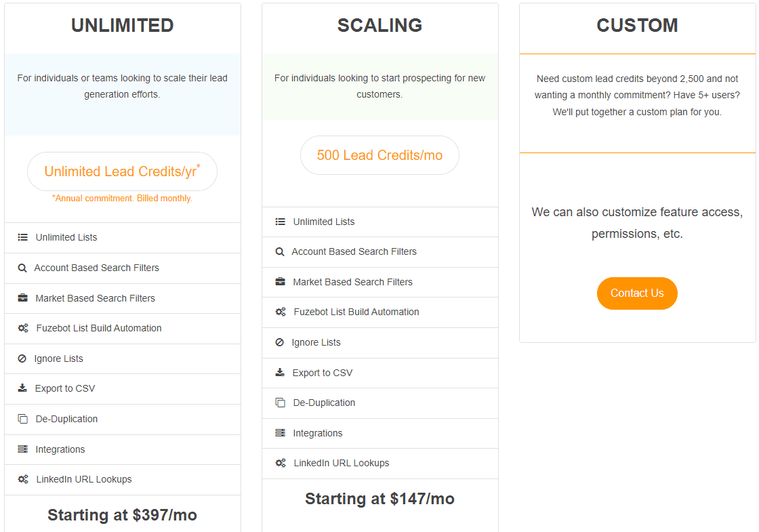Screen dimensions: 759x532
Task: Click the Contact Us button
Action: click(x=636, y=293)
